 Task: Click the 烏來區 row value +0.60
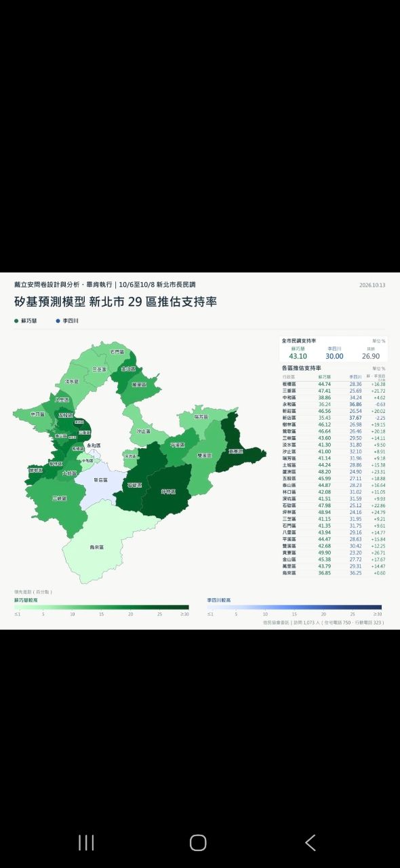[379, 573]
